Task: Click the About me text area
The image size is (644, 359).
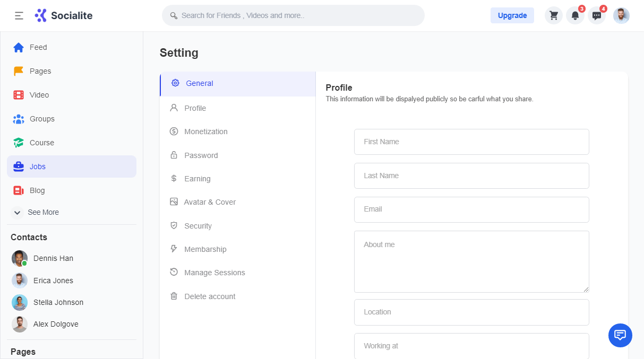Action: [x=471, y=261]
